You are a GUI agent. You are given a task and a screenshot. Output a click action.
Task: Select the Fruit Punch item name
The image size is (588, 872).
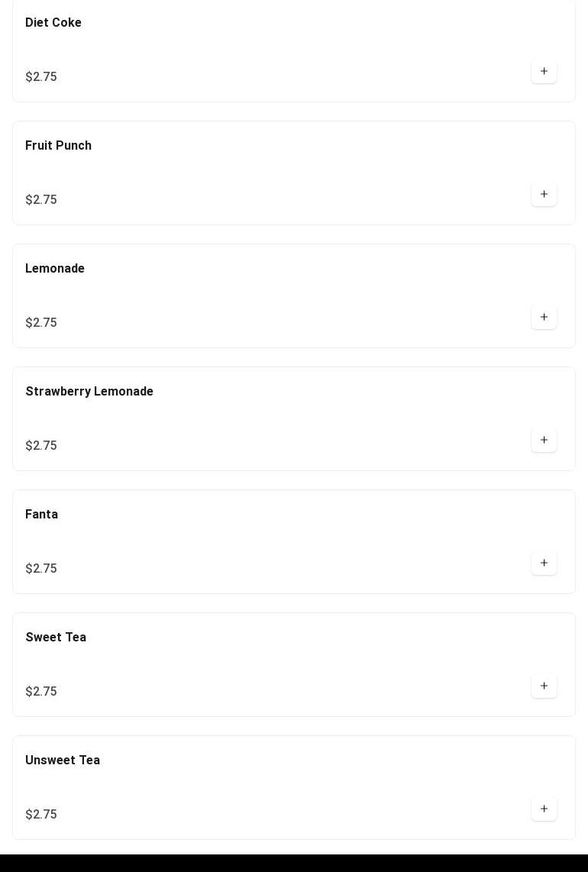pyautogui.click(x=58, y=146)
